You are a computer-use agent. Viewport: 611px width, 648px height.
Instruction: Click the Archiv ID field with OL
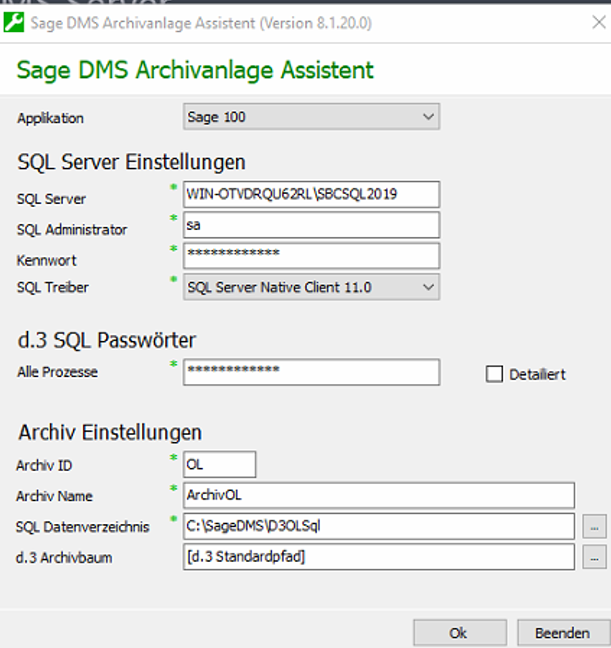pos(219,464)
